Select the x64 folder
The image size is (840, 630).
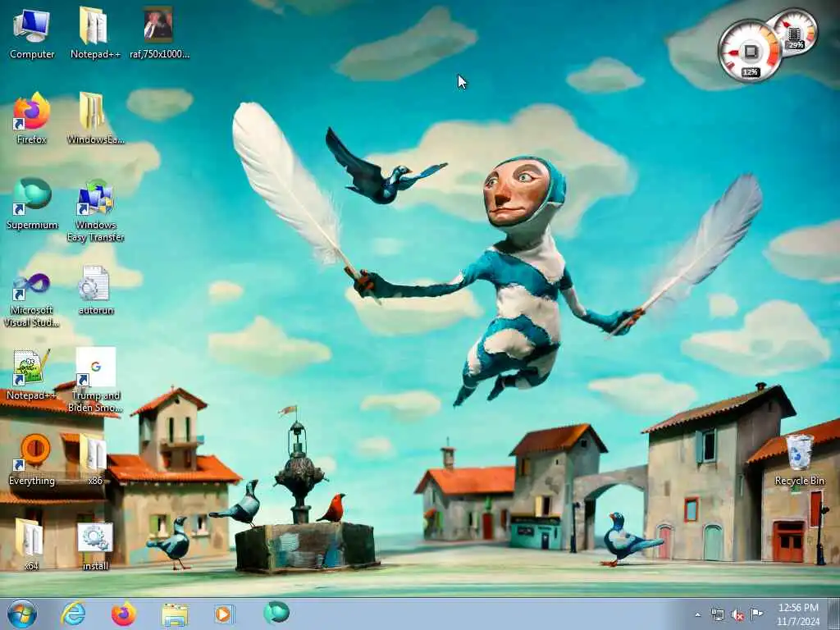point(30,544)
